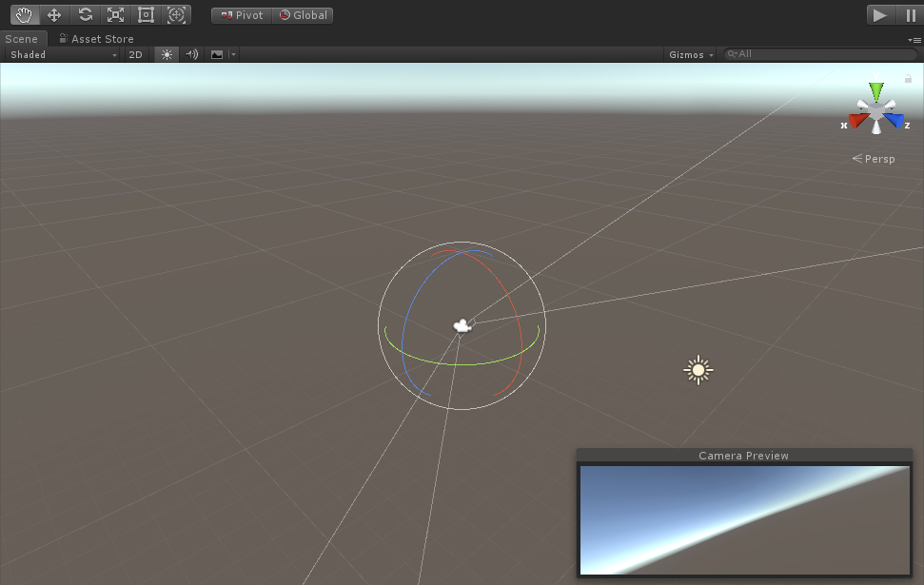Select the Scene tab

[23, 38]
